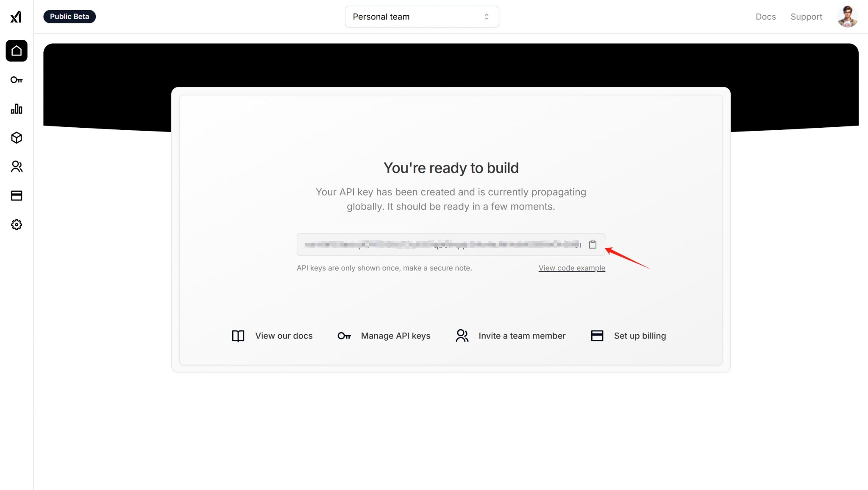
Task: Open the Docs menu item
Action: [765, 17]
